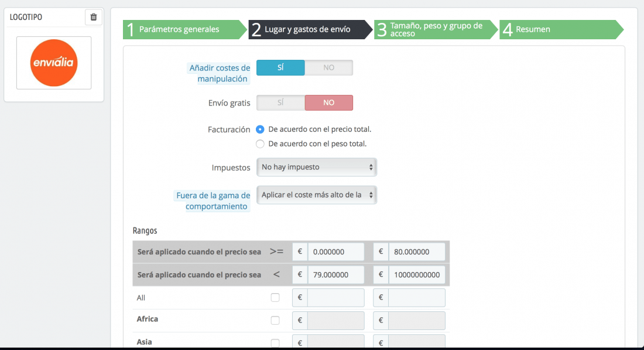Tick the Africa zone checkbox

[275, 320]
